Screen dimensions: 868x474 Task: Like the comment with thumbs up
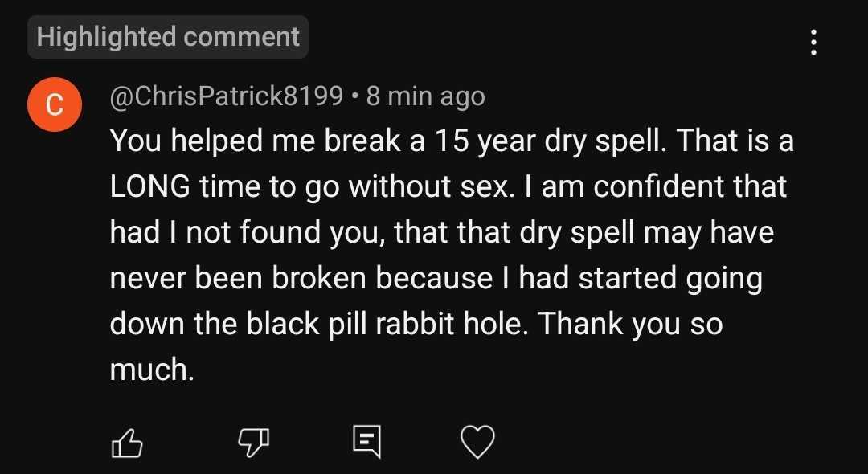(x=126, y=441)
